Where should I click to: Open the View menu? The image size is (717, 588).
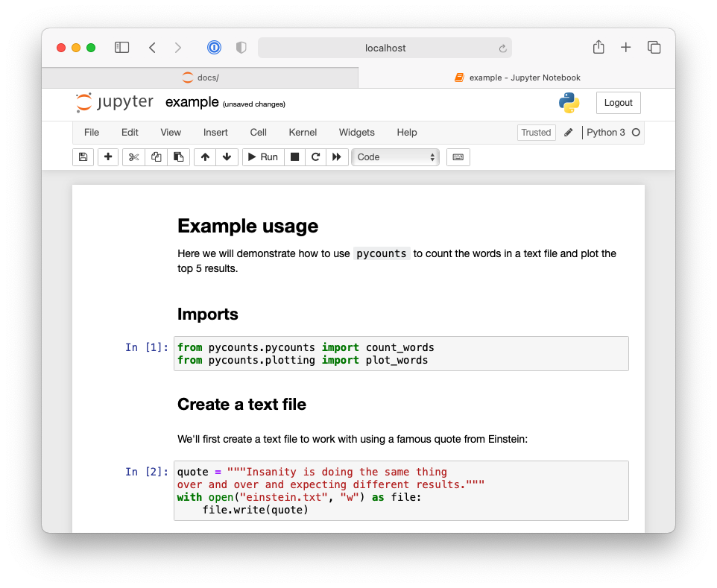171,133
